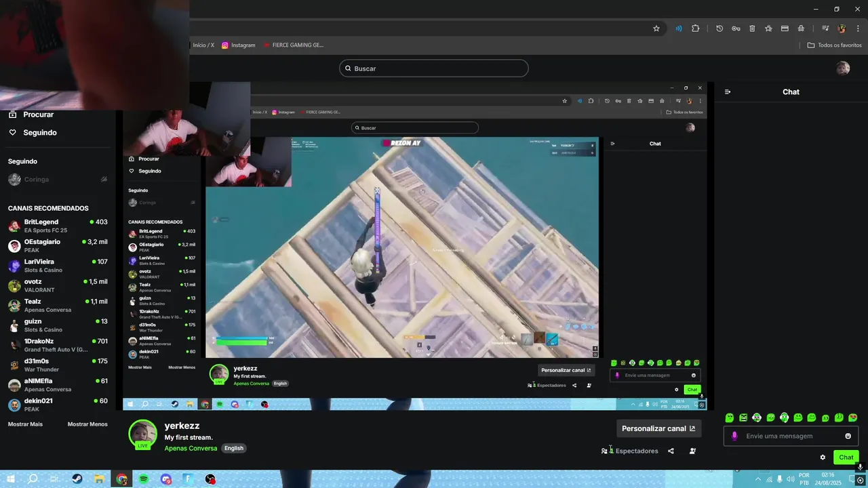Click the user-manage icon right of share
The image size is (868, 488).
(692, 451)
